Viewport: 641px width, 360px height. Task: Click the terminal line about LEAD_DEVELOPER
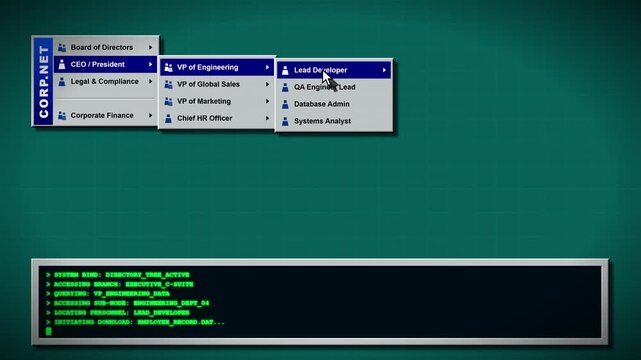pos(118,313)
